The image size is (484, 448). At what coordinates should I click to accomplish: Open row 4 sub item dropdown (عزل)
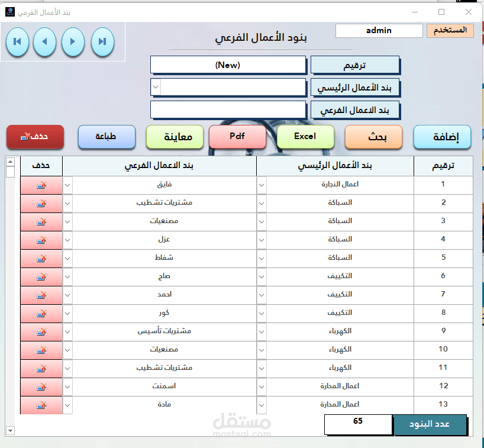[x=67, y=240]
